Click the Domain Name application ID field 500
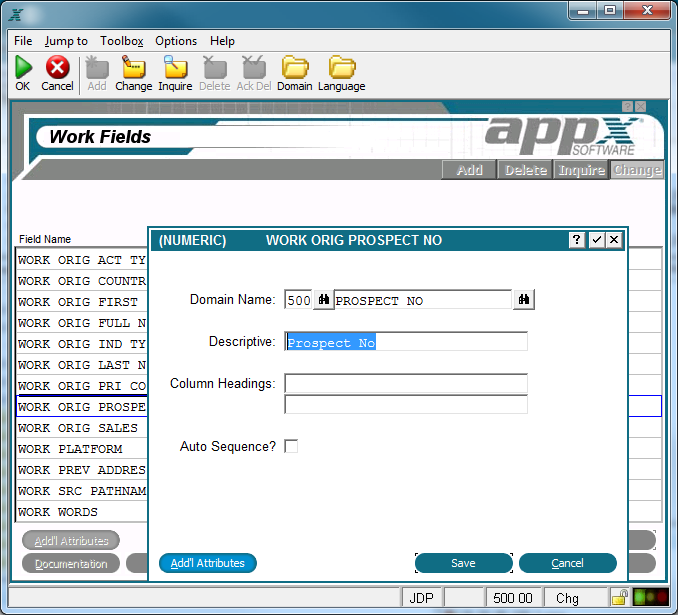 coord(298,300)
